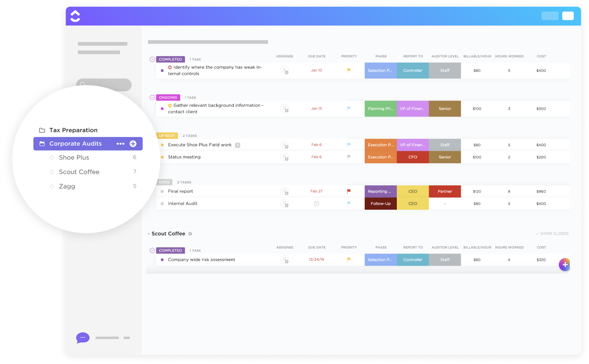The width and height of the screenshot is (589, 364).
Task: Open Company wide risk assessment task
Action: tap(201, 260)
